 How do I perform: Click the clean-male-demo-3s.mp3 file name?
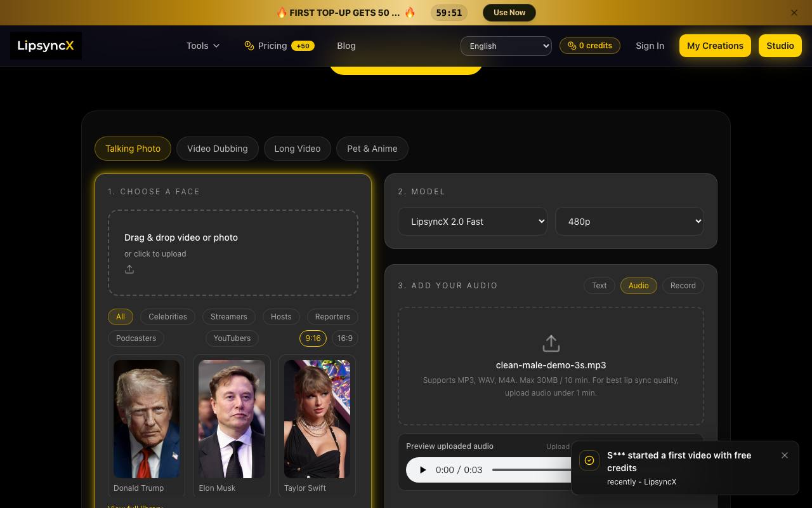[551, 365]
